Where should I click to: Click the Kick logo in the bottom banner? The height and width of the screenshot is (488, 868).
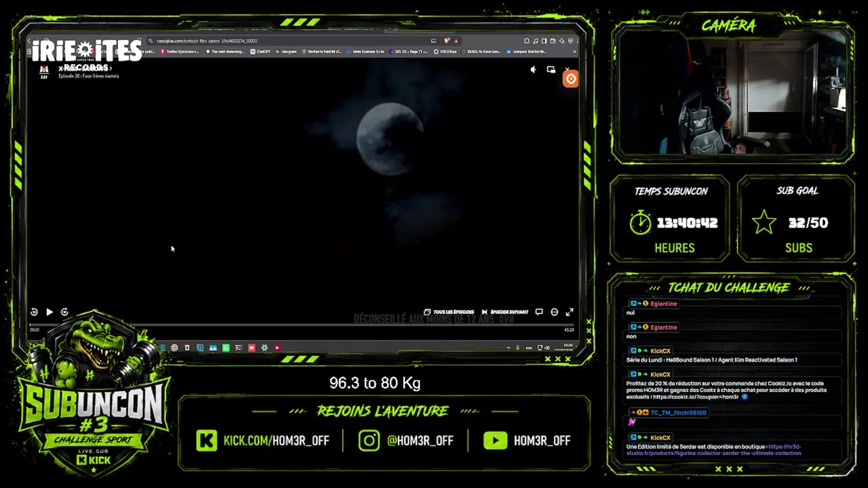[206, 441]
